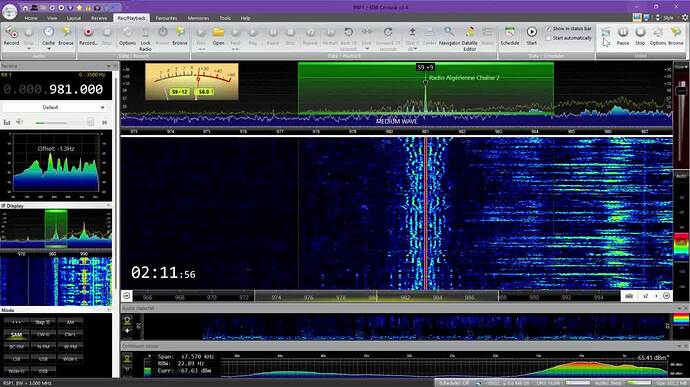
Task: Launch the Navigator tool
Action: pyautogui.click(x=449, y=35)
